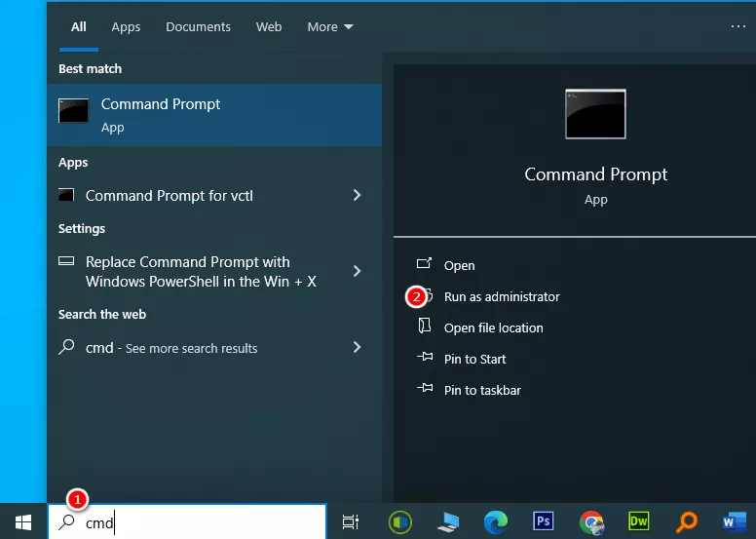The height and width of the screenshot is (539, 756).
Task: Expand the Replace Command Prompt setting arrow
Action: click(357, 271)
